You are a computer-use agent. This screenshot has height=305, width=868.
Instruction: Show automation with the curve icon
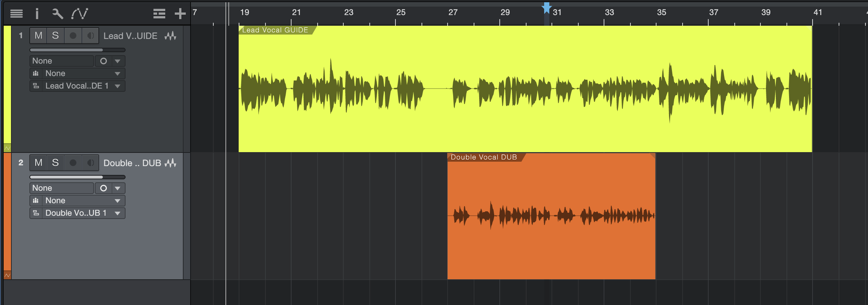pos(79,14)
